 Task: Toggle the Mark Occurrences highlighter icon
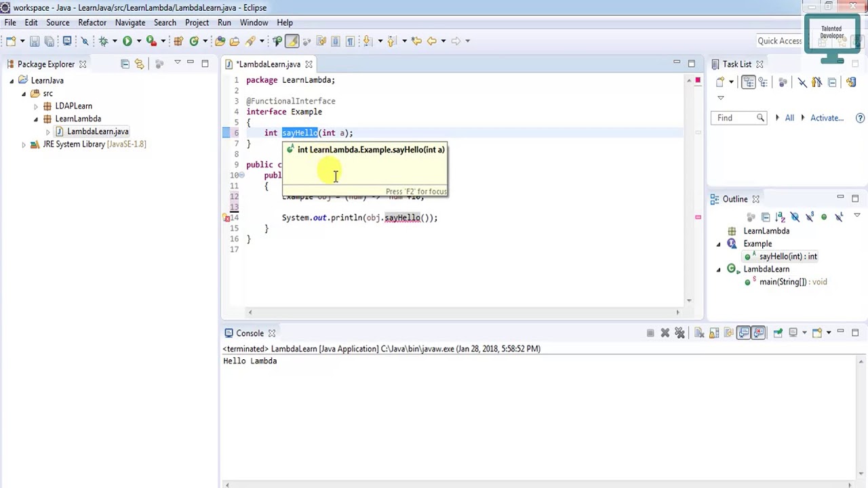292,41
